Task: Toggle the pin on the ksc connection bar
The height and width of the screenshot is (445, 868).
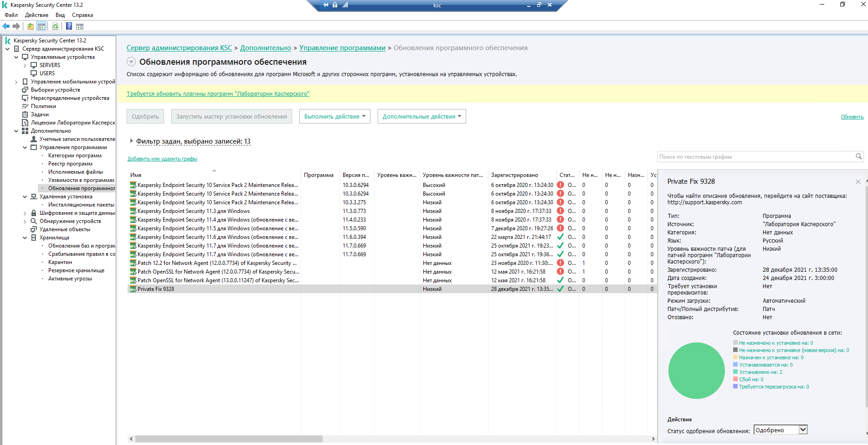Action: tap(325, 5)
